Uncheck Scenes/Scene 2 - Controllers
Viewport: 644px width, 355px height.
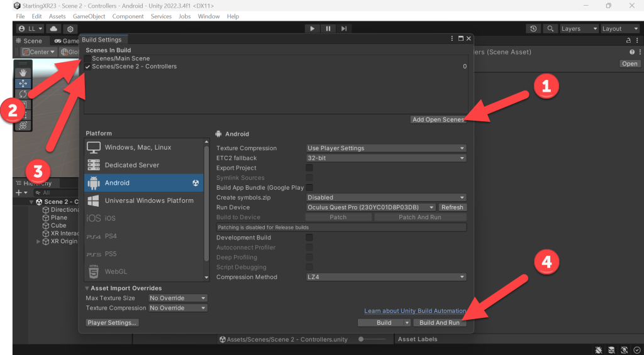point(87,67)
